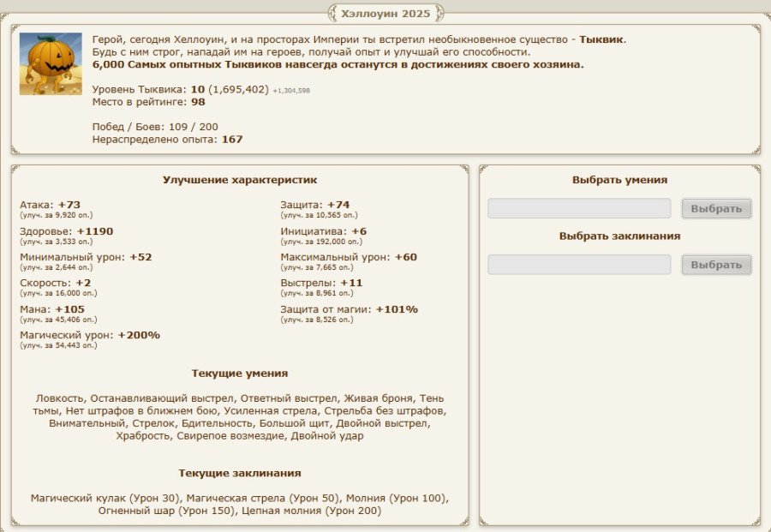Upgrade Защита от магии for 8,526 experience
The height and width of the screenshot is (532, 771).
point(317,320)
